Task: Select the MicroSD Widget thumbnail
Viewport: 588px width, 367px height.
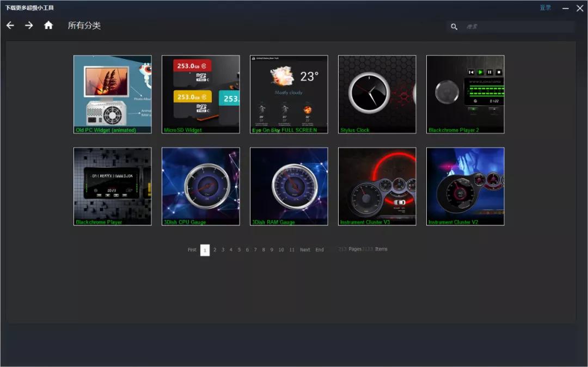Action: coord(201,94)
